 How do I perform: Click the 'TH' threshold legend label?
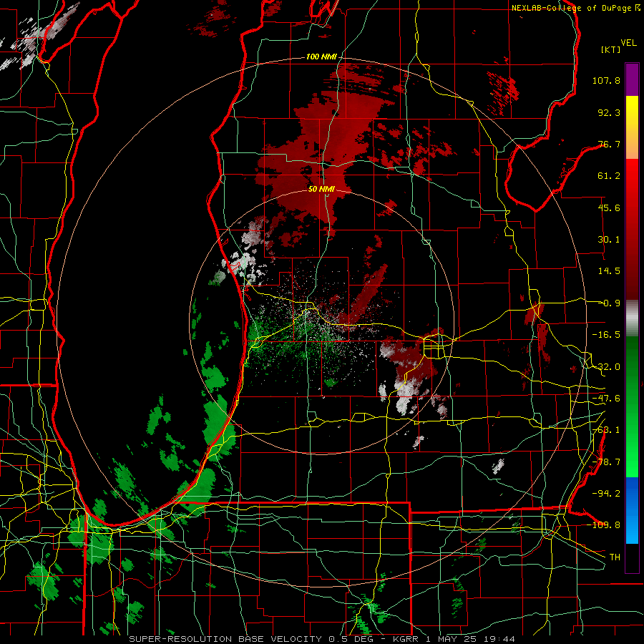pyautogui.click(x=615, y=557)
